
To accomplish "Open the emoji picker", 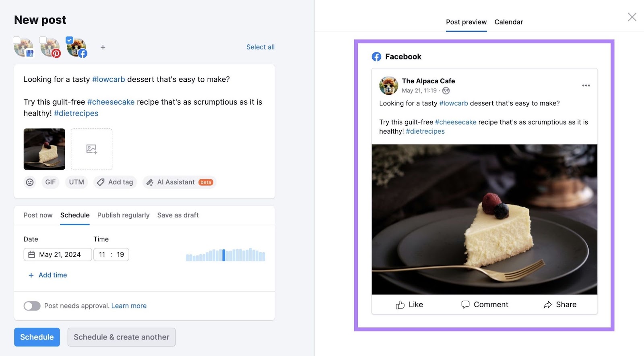I will point(30,182).
